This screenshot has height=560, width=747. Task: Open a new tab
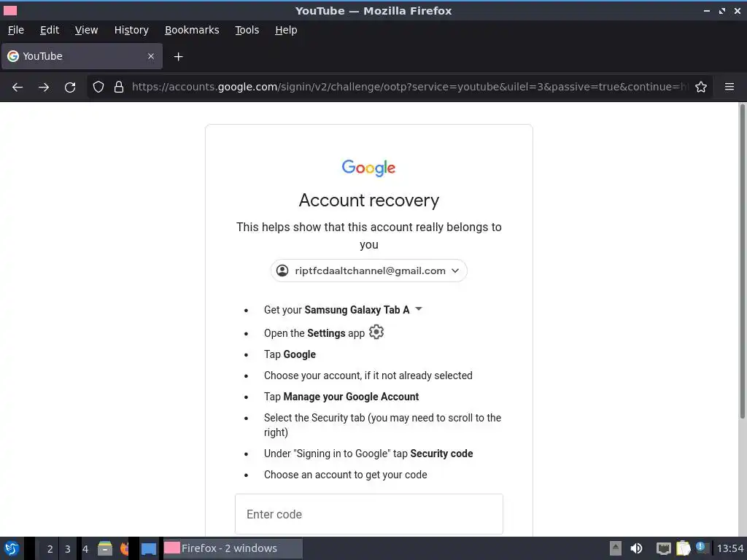coord(178,57)
